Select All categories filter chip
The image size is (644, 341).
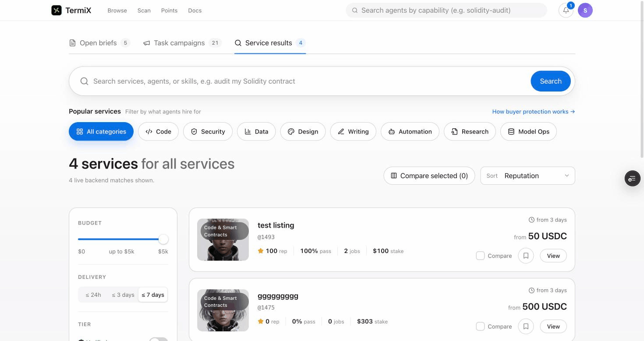101,131
